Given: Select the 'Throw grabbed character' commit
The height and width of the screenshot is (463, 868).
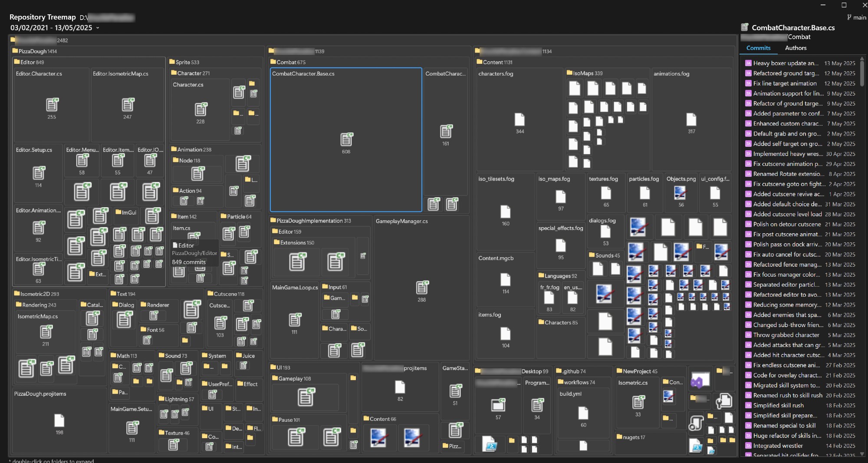Looking at the screenshot, I should coord(786,335).
